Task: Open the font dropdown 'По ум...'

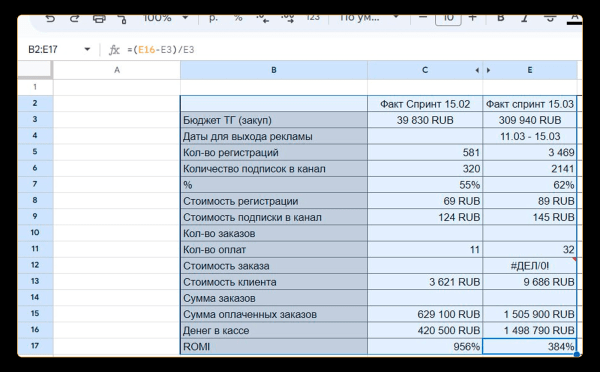Action: coord(369,18)
